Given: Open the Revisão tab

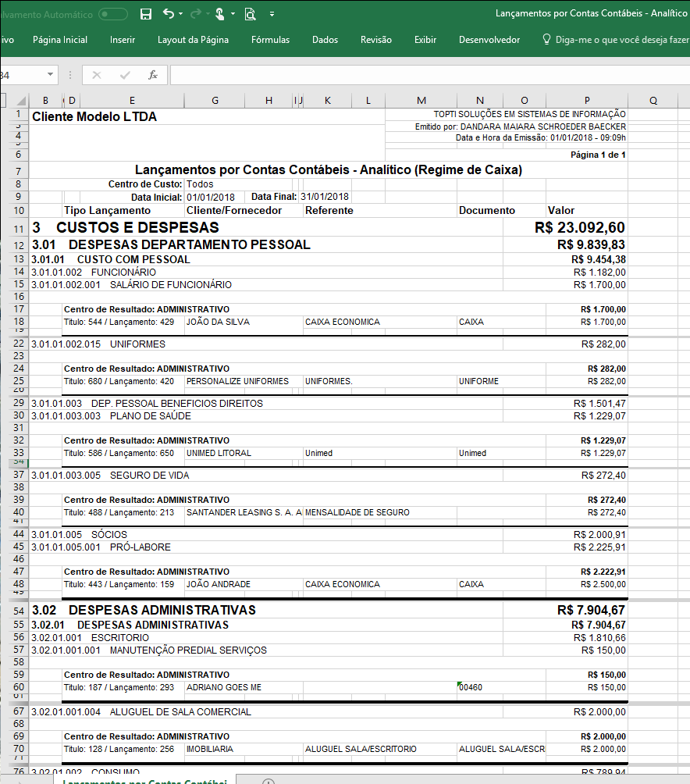Looking at the screenshot, I should pos(376,40).
